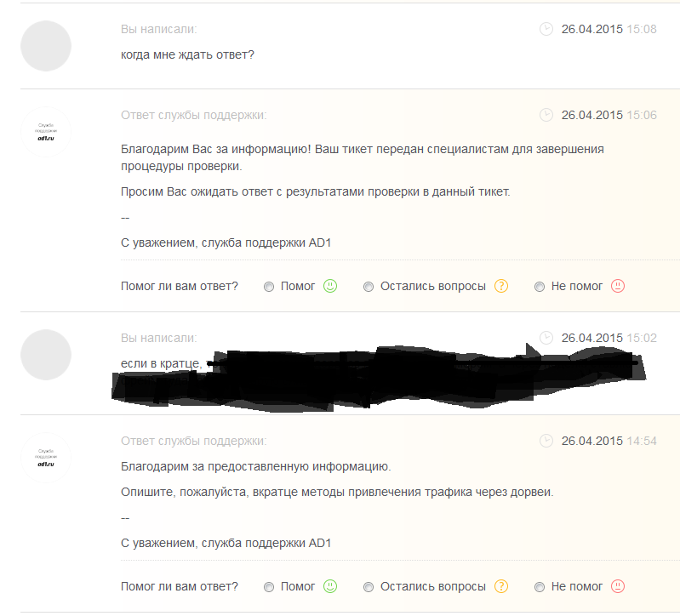Click the red sad face icon in the 14:54 reply

(x=618, y=586)
